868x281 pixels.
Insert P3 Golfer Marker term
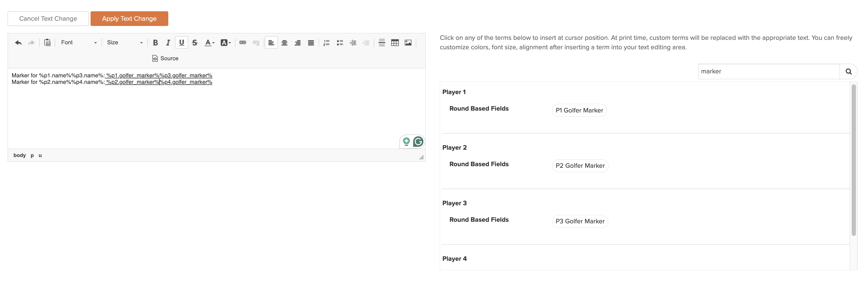tap(580, 221)
